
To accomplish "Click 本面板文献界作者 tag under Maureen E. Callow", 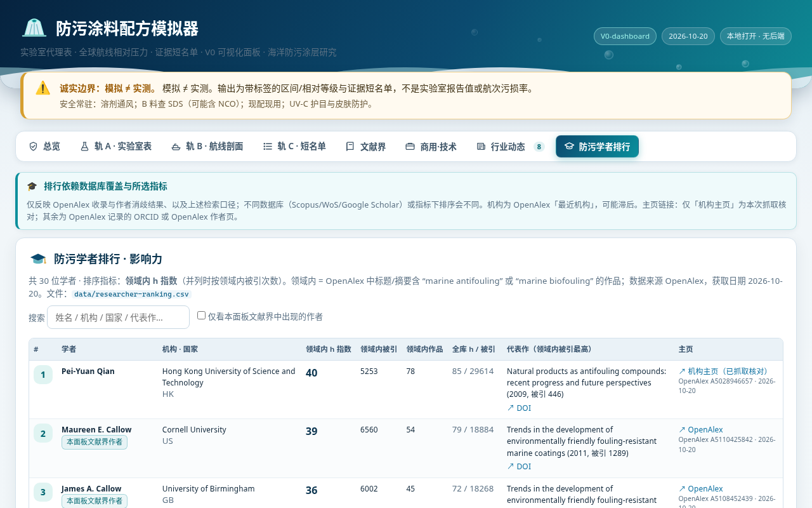I will pyautogui.click(x=95, y=442).
